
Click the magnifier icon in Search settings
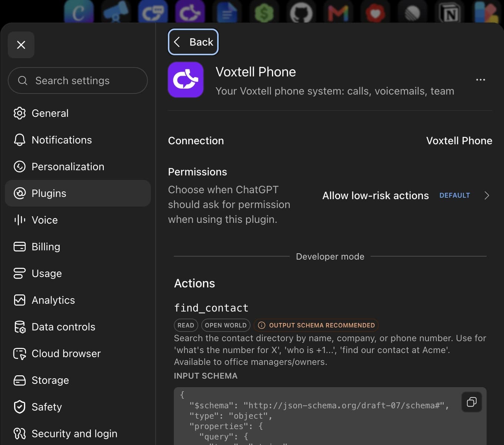[x=23, y=80]
